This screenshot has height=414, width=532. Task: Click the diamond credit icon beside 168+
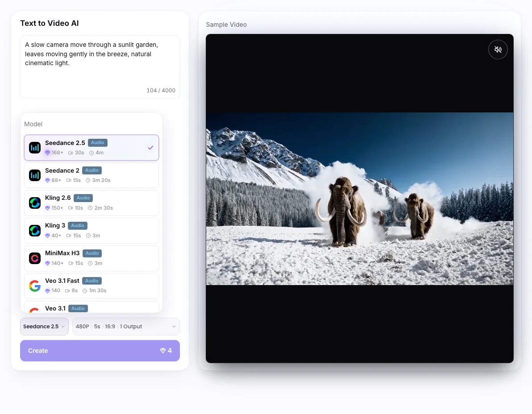[47, 153]
